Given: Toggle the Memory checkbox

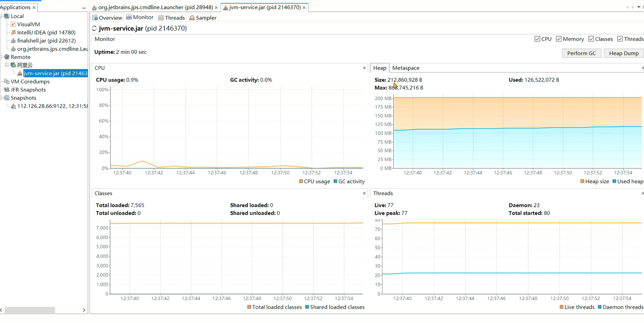Looking at the screenshot, I should point(559,39).
